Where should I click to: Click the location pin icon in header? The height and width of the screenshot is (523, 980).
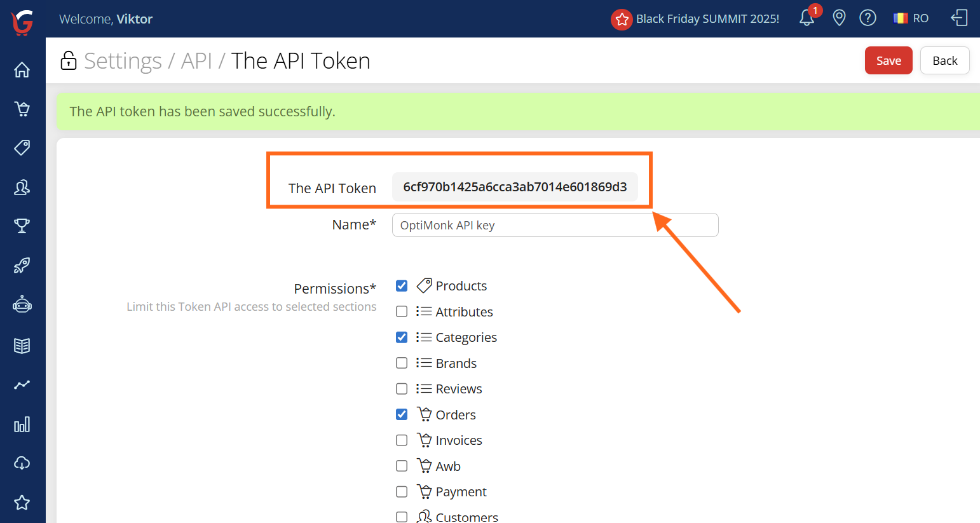839,18
